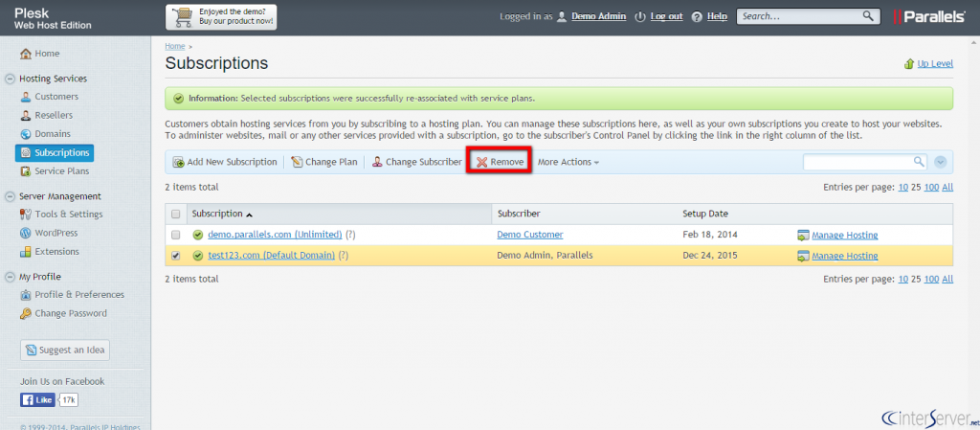Sort by the Subscriber column header
The image size is (980, 430).
pyautogui.click(x=519, y=214)
